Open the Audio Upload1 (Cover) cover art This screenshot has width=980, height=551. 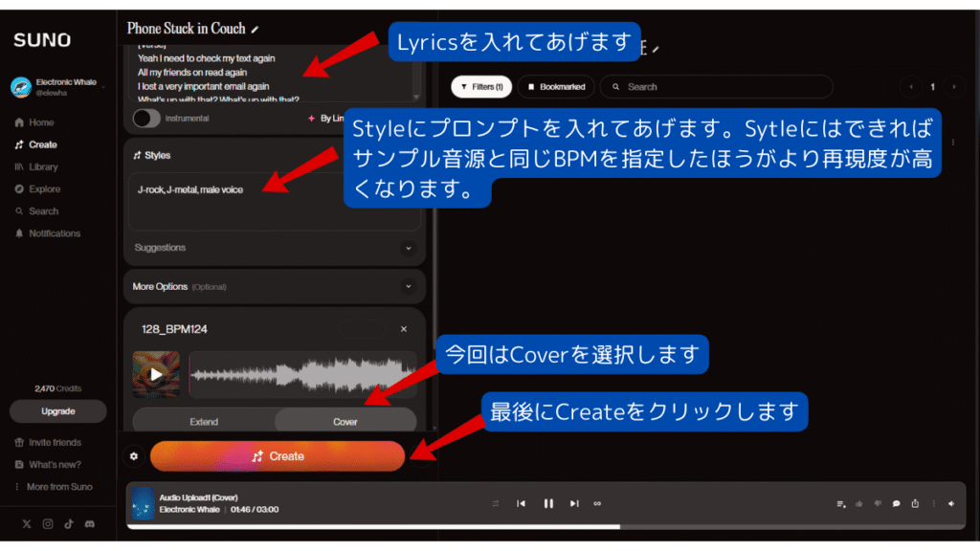pos(143,503)
